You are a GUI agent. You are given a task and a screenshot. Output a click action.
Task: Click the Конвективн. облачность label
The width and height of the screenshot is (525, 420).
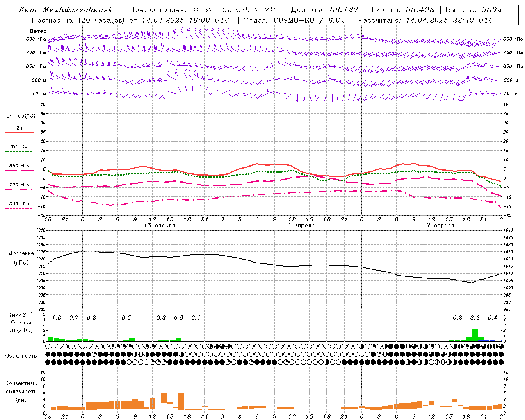(21, 388)
